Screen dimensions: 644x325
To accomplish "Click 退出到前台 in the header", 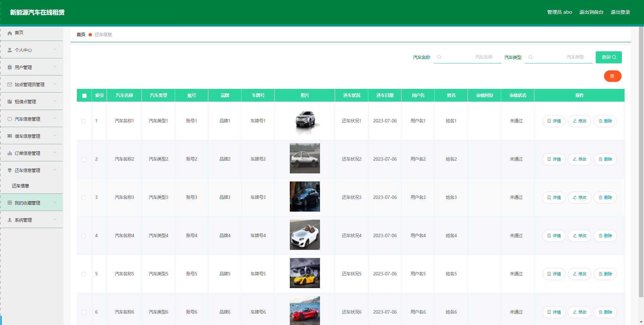I will (x=591, y=12).
